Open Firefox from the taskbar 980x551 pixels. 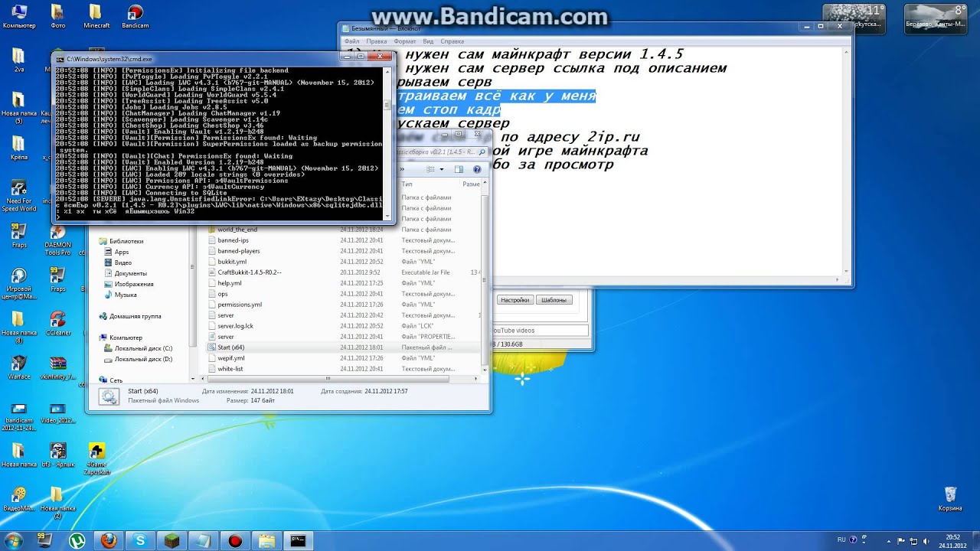click(109, 540)
